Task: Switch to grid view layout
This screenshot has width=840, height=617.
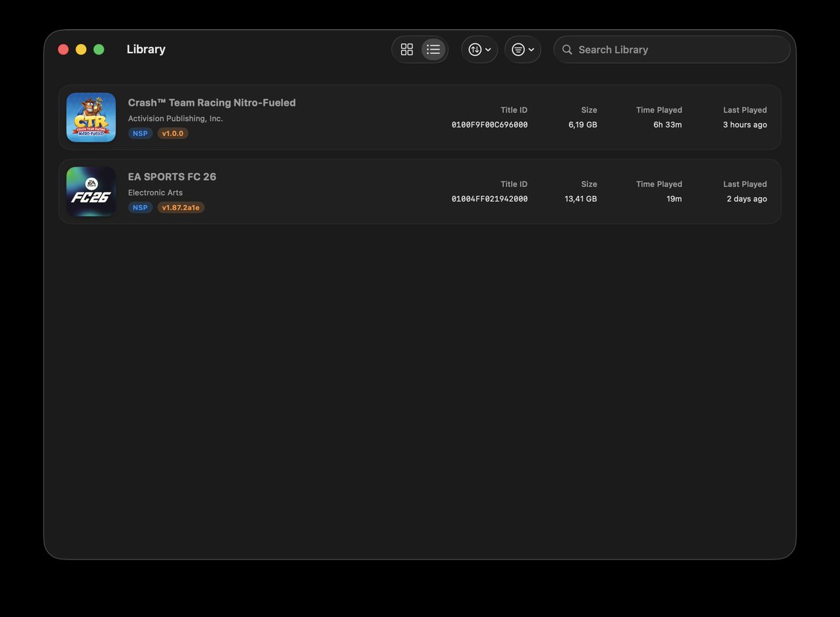Action: pyautogui.click(x=407, y=50)
